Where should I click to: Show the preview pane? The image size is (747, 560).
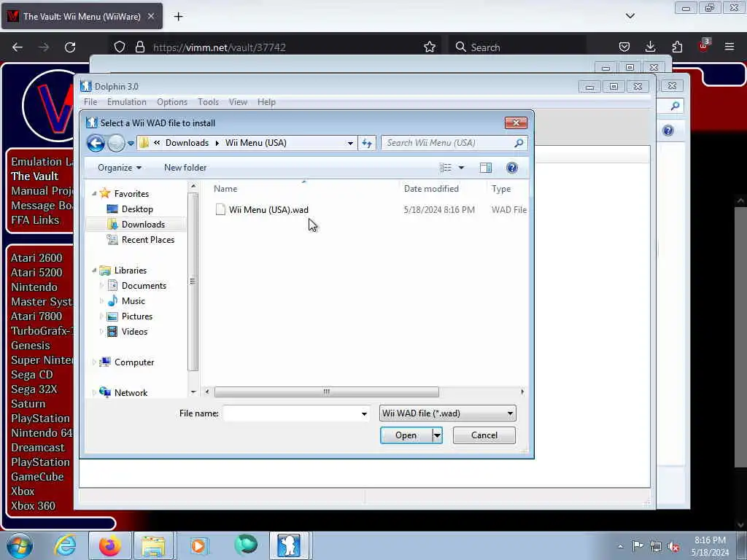pos(485,168)
